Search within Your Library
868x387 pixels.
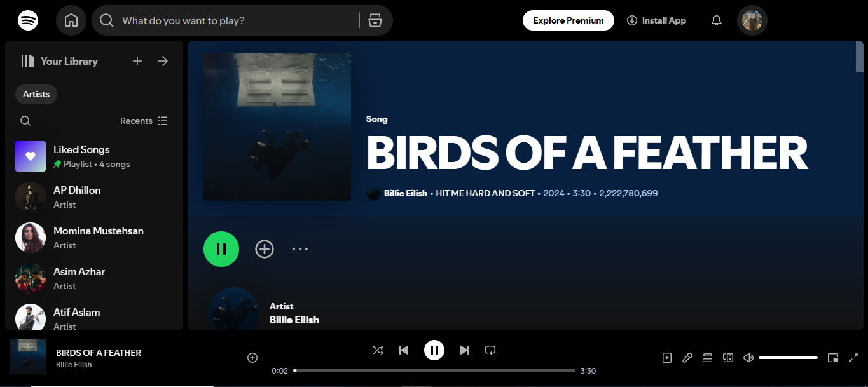point(25,120)
